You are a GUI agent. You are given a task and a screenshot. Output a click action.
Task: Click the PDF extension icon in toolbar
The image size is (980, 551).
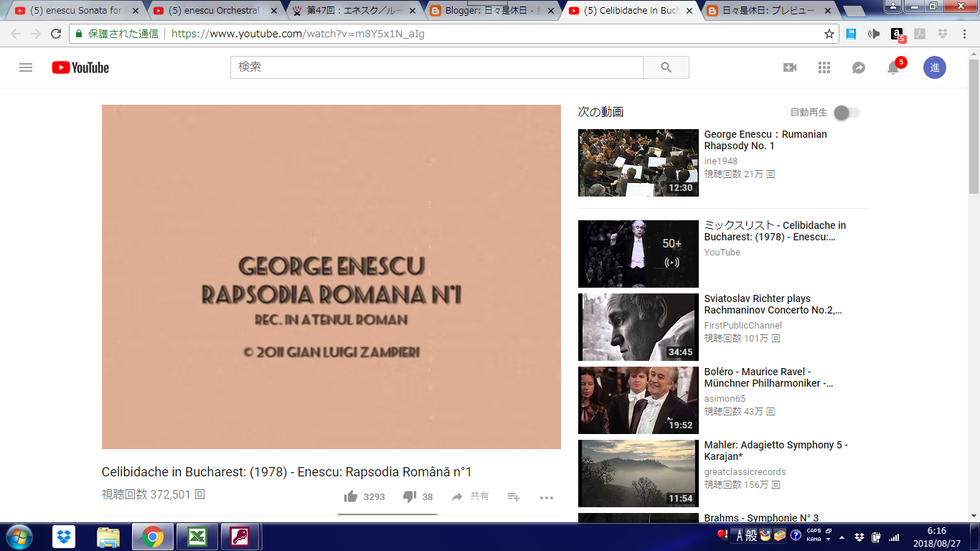pyautogui.click(x=920, y=34)
